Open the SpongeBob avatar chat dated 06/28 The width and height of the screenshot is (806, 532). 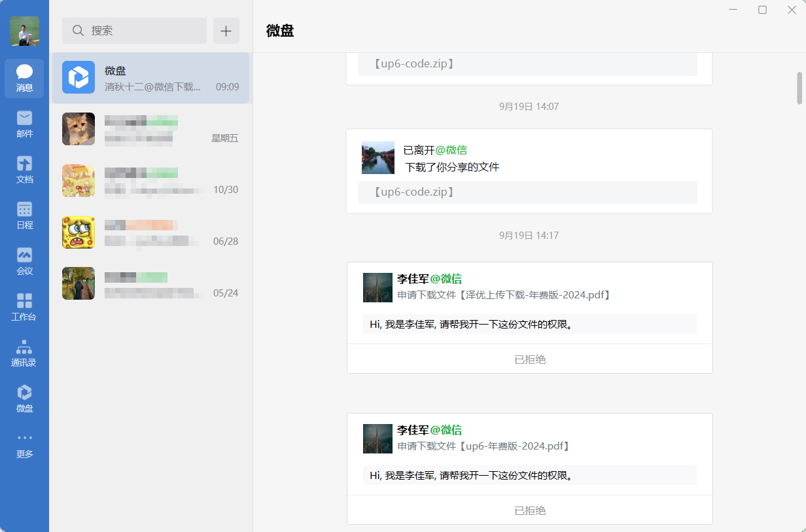pyautogui.click(x=150, y=232)
